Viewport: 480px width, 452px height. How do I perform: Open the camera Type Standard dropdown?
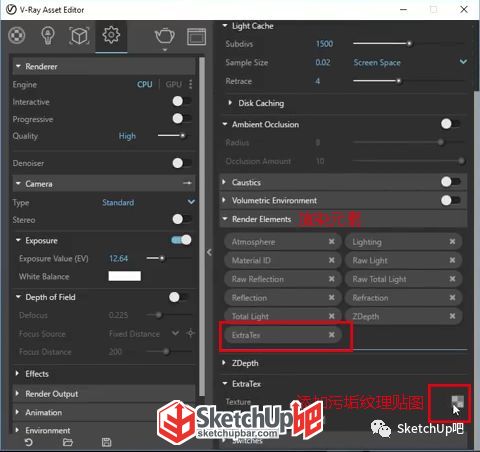[x=148, y=202]
